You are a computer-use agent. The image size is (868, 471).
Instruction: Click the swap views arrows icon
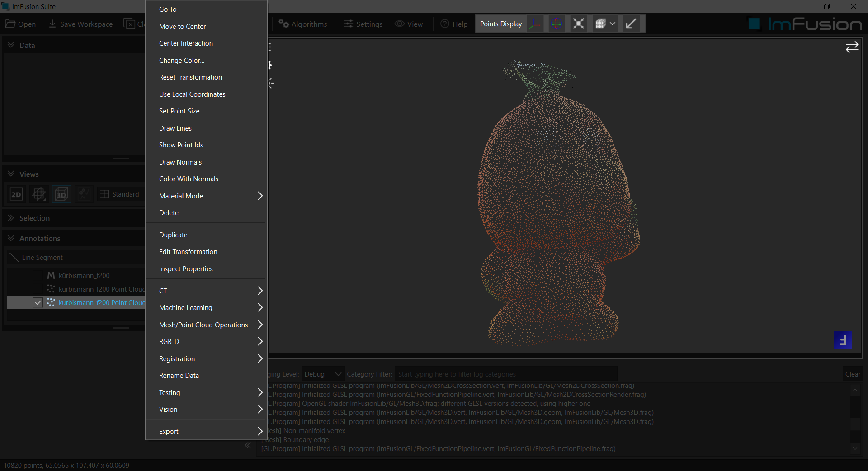tap(852, 47)
